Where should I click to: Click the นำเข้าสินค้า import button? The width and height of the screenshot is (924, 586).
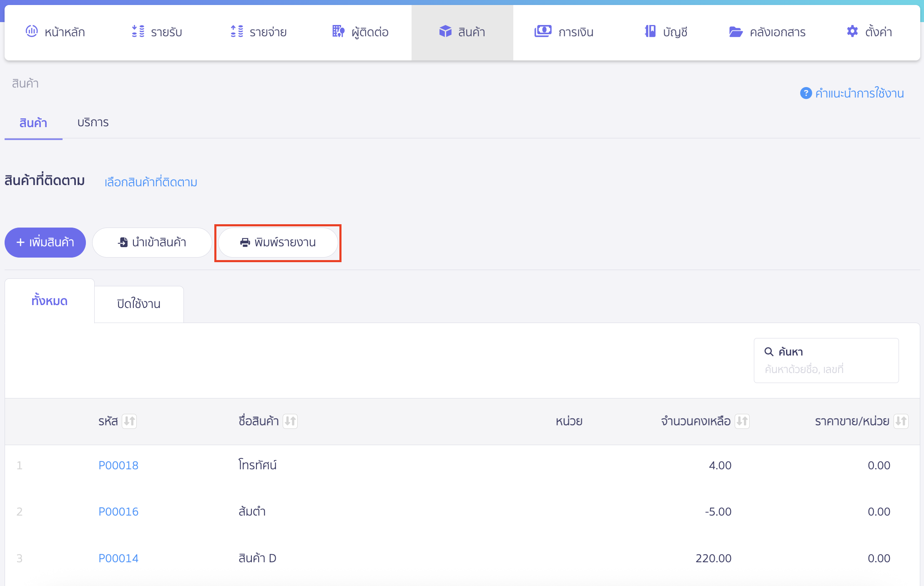click(x=152, y=242)
